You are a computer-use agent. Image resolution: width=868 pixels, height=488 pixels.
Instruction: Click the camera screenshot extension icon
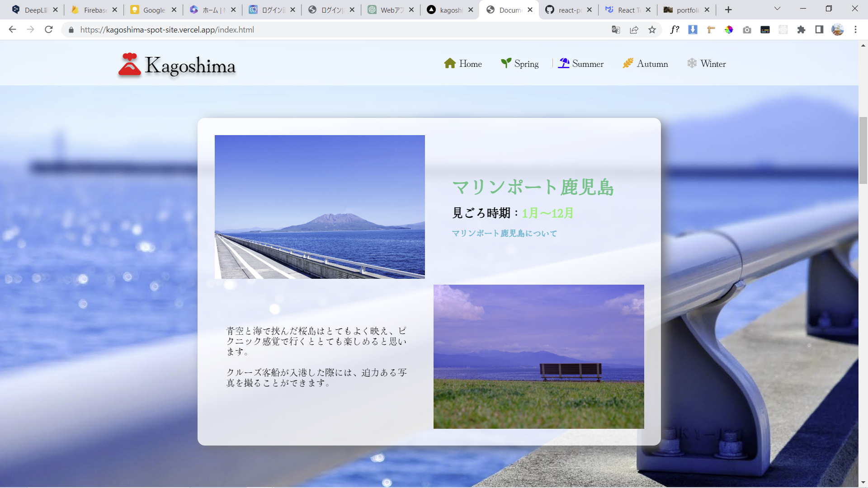(747, 30)
